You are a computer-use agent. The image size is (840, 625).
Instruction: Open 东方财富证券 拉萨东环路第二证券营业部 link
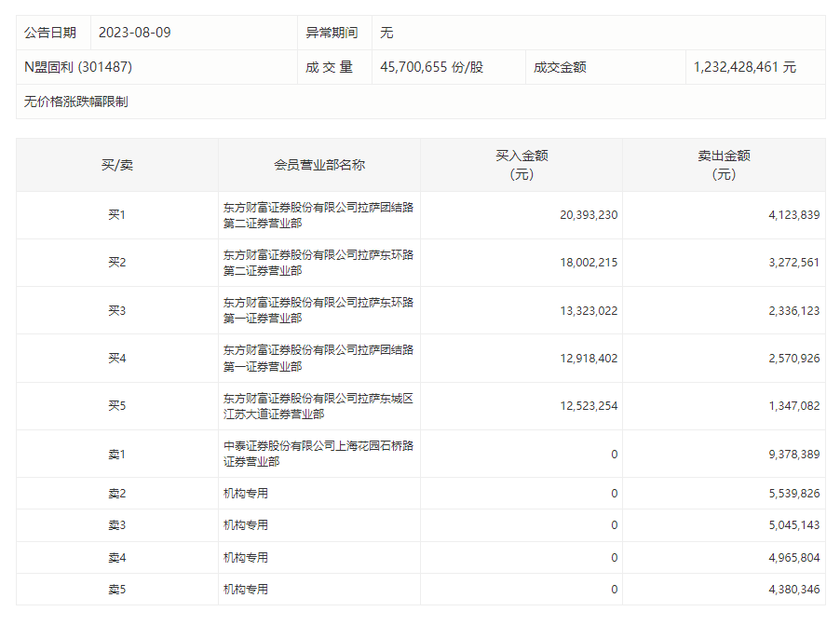point(318,263)
